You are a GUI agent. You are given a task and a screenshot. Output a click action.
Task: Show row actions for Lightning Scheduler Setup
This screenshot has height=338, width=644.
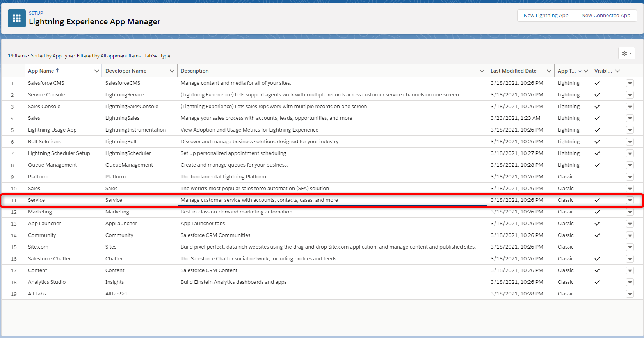[630, 153]
